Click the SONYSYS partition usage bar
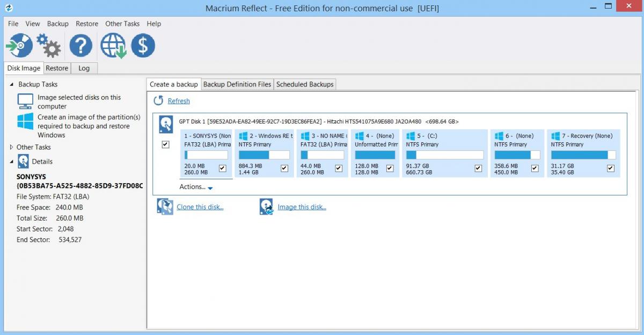 206,155
